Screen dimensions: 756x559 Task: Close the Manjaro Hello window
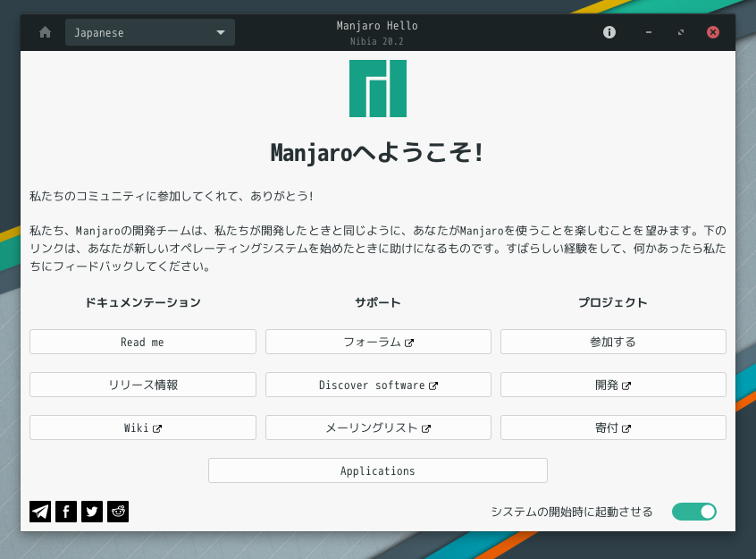click(713, 32)
